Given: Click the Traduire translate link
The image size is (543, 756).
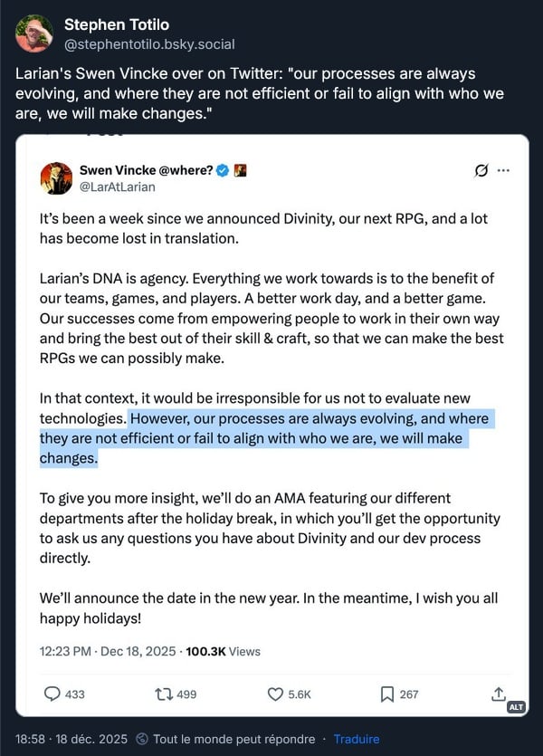Looking at the screenshot, I should [356, 739].
